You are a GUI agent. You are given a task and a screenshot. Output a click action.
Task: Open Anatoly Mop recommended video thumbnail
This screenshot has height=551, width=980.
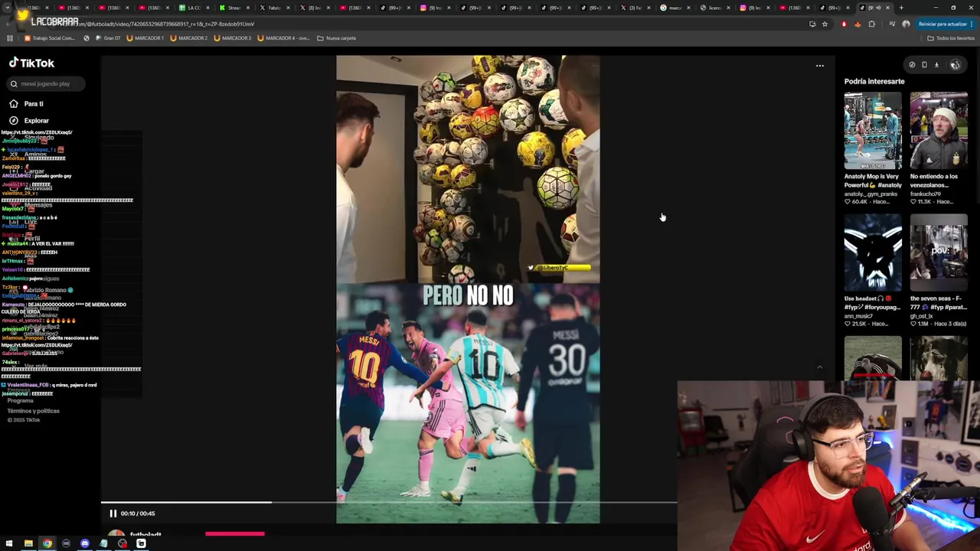[x=873, y=131]
